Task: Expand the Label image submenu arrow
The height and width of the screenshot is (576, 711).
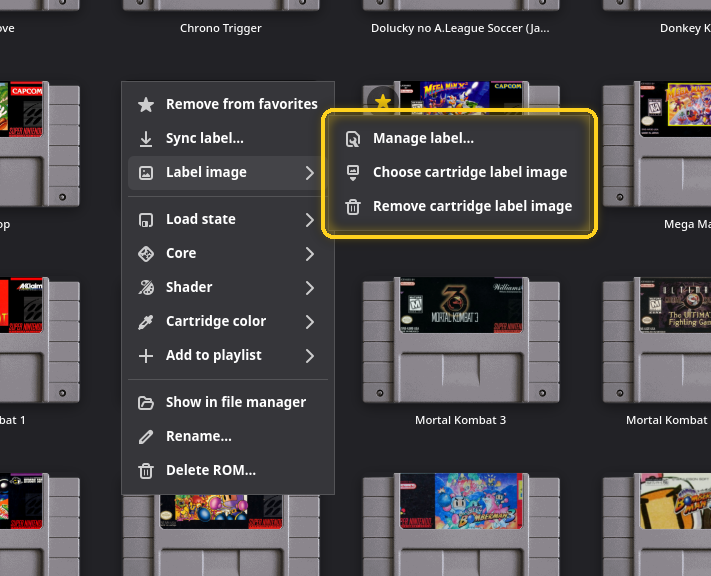Action: click(x=310, y=173)
